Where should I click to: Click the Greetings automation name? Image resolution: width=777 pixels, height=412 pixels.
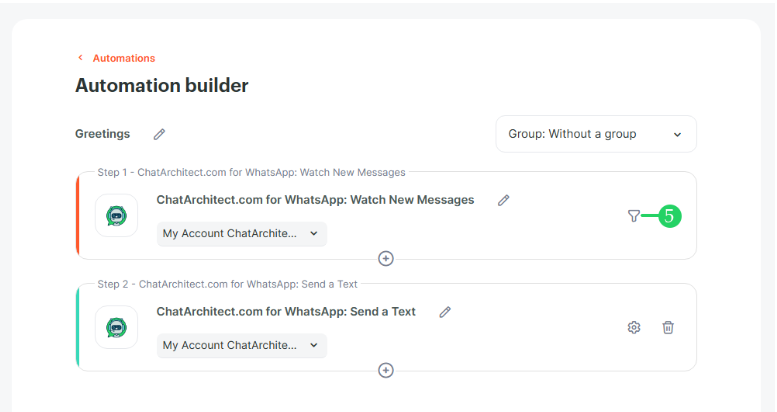click(x=103, y=134)
